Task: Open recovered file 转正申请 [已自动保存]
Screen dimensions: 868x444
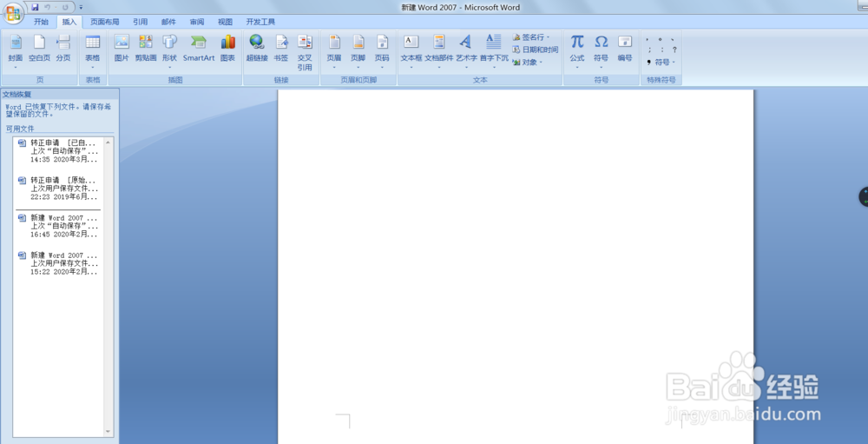Action: pyautogui.click(x=59, y=151)
